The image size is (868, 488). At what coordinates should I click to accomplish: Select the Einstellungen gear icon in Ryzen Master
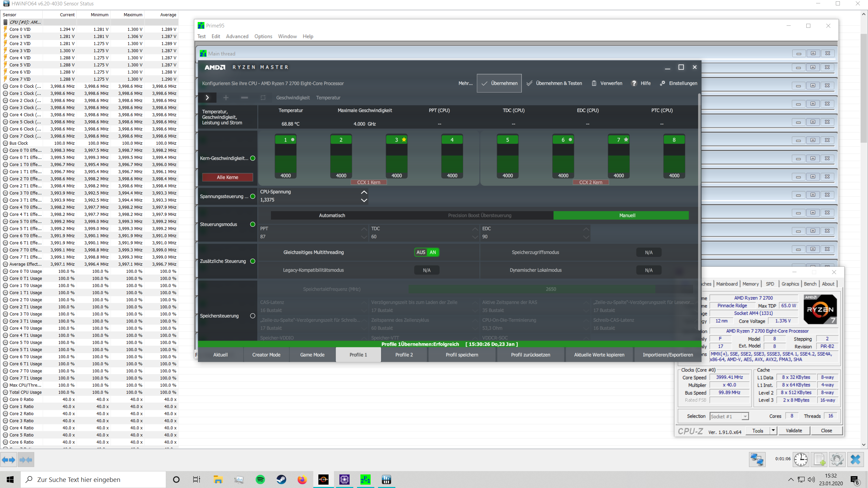663,83
